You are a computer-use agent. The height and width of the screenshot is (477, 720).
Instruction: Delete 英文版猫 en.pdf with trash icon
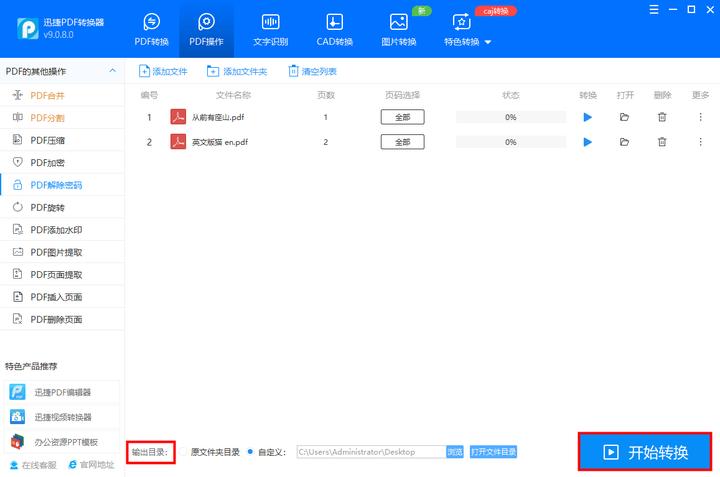[x=662, y=142]
